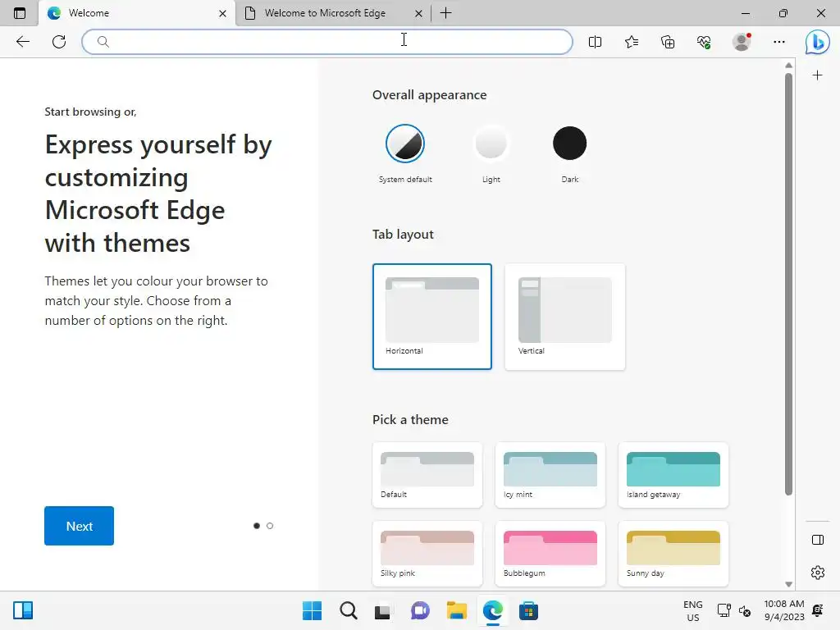
Task: Open sidebar settings gear icon
Action: (x=818, y=572)
